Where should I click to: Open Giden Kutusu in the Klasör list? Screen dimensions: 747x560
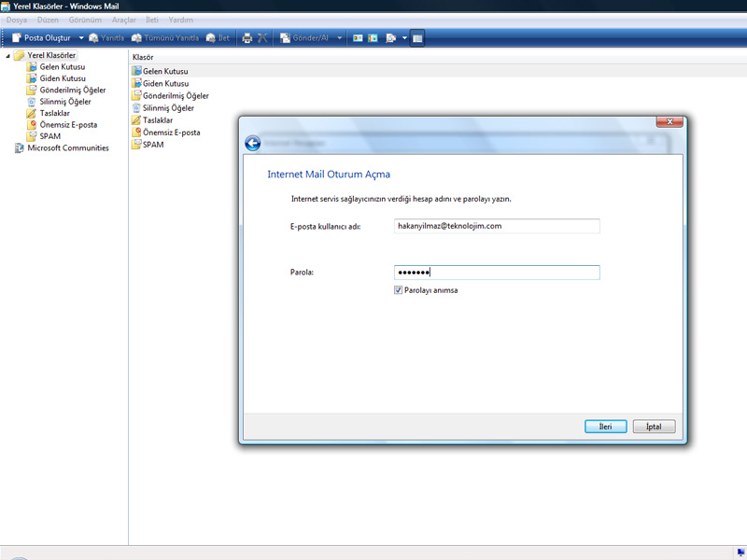coord(166,84)
